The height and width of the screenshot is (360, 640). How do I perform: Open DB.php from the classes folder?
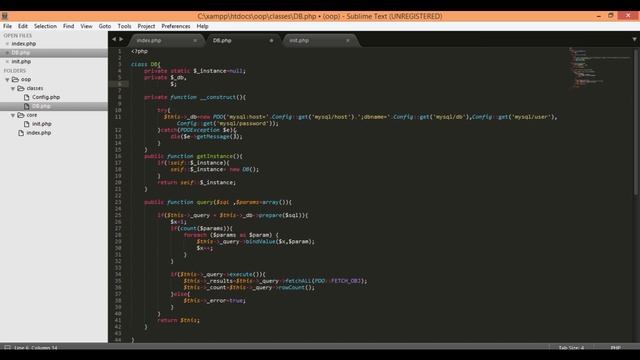tap(41, 106)
